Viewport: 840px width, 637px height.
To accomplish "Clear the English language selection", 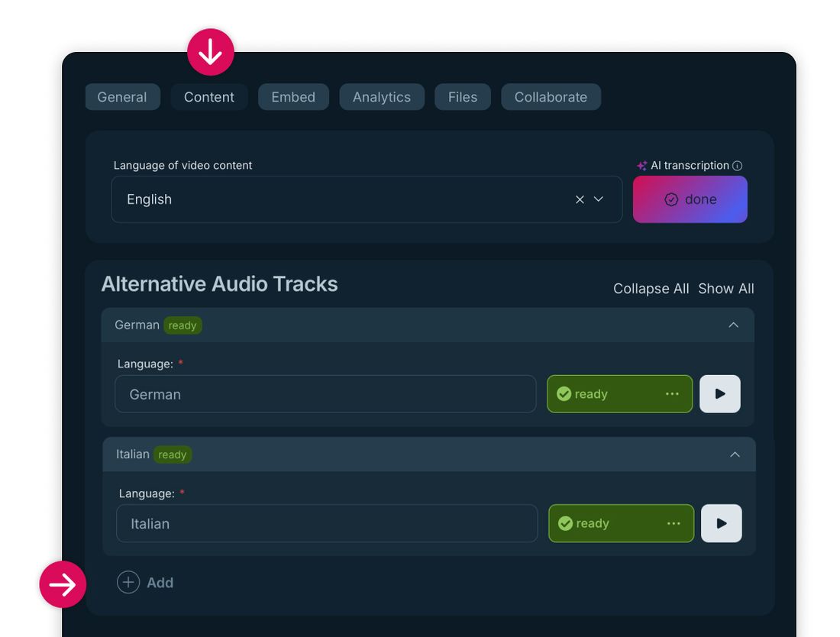I will pyautogui.click(x=580, y=199).
